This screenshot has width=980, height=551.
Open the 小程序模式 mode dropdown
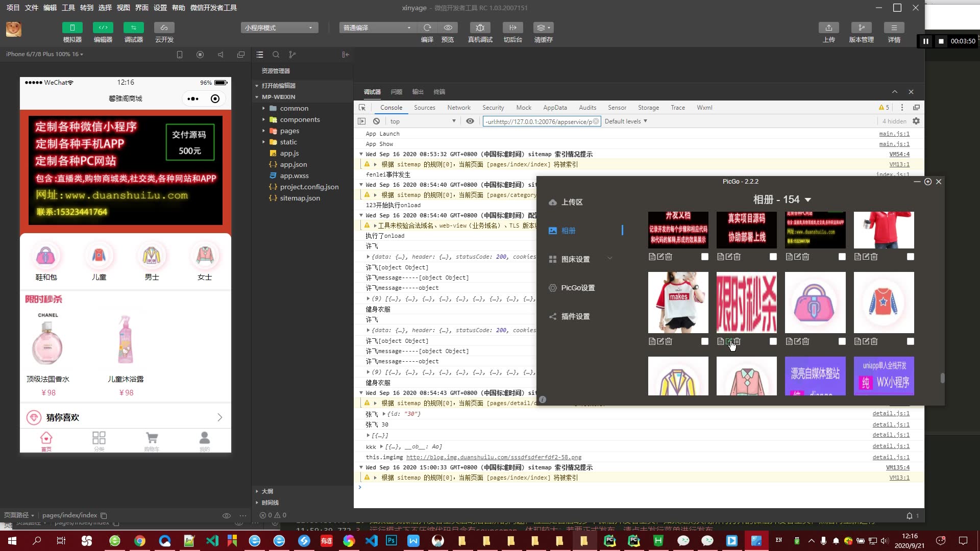click(x=279, y=28)
